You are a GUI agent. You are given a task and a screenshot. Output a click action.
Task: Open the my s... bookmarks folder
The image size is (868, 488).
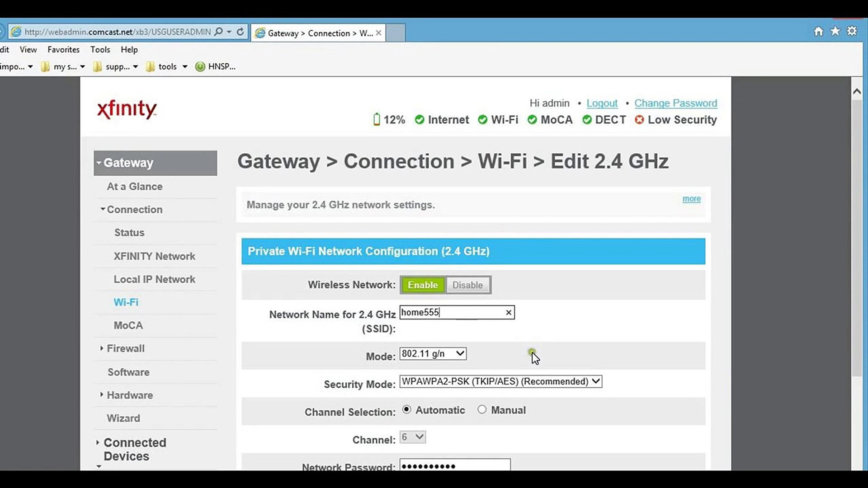(x=62, y=67)
